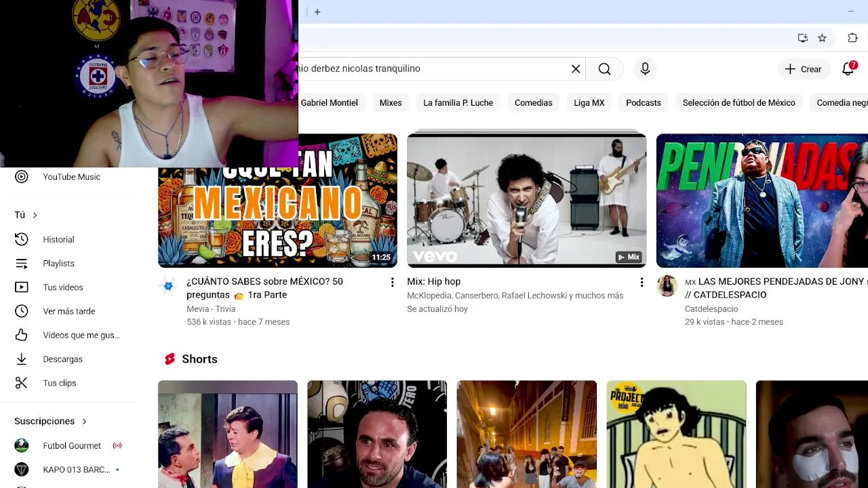
Task: Select the Comedias filter chip
Action: 534,102
